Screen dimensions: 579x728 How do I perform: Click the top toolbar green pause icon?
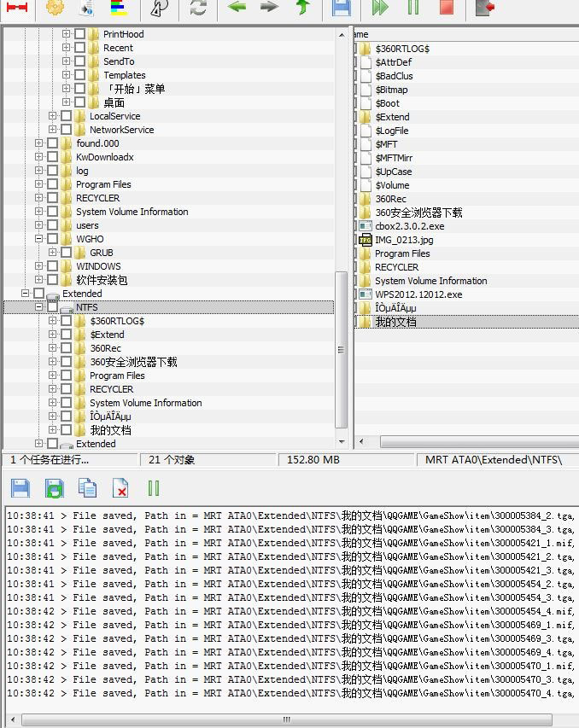click(413, 8)
